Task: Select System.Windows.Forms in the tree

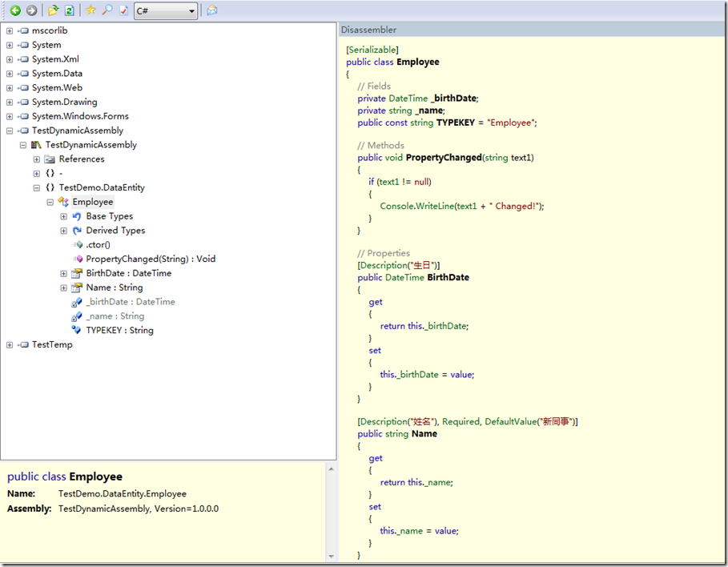Action: tap(80, 116)
